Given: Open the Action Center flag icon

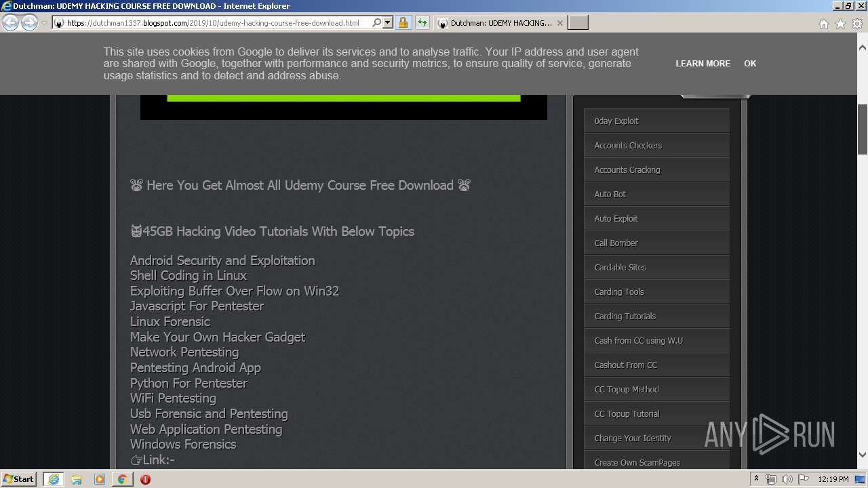Looking at the screenshot, I should point(804,479).
